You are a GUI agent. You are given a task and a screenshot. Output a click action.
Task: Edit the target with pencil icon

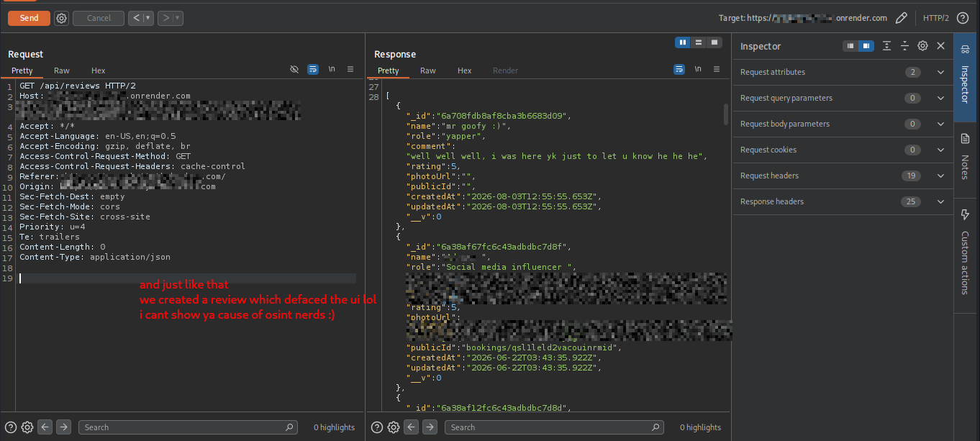coord(901,18)
